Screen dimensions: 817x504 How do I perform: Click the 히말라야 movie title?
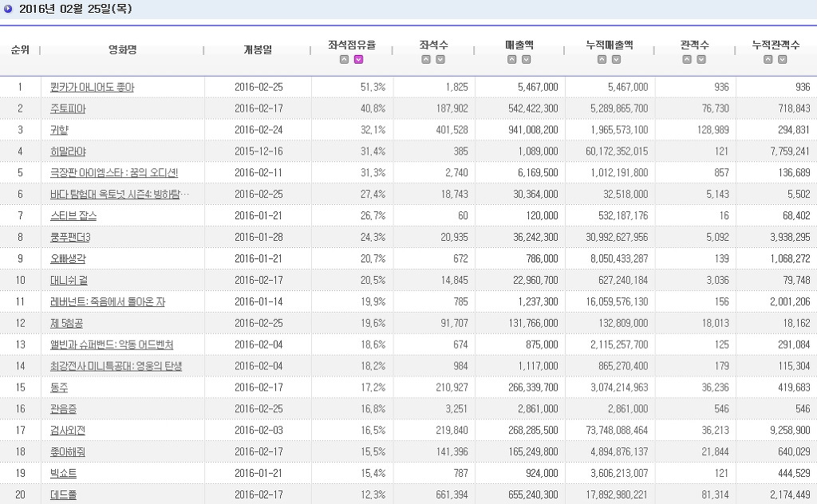67,152
